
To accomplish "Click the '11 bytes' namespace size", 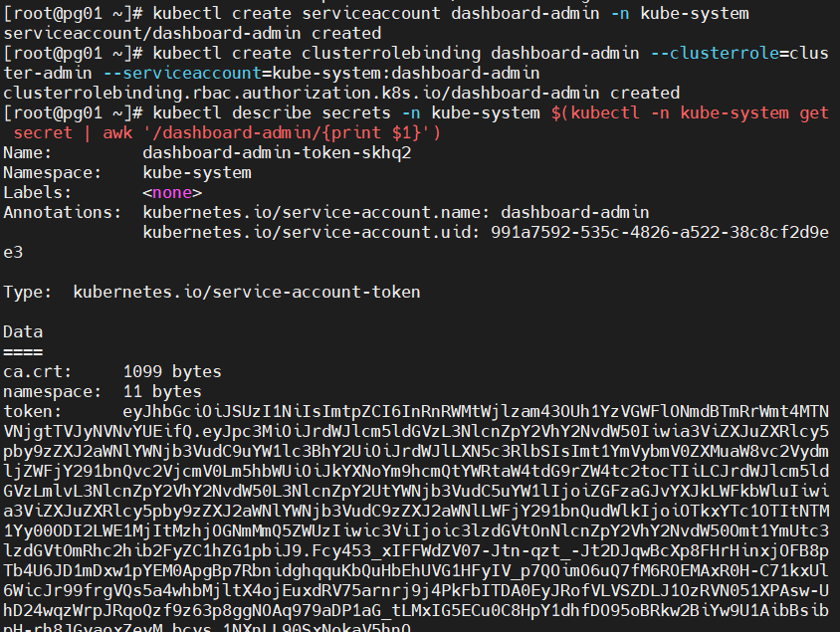I will coord(162,391).
